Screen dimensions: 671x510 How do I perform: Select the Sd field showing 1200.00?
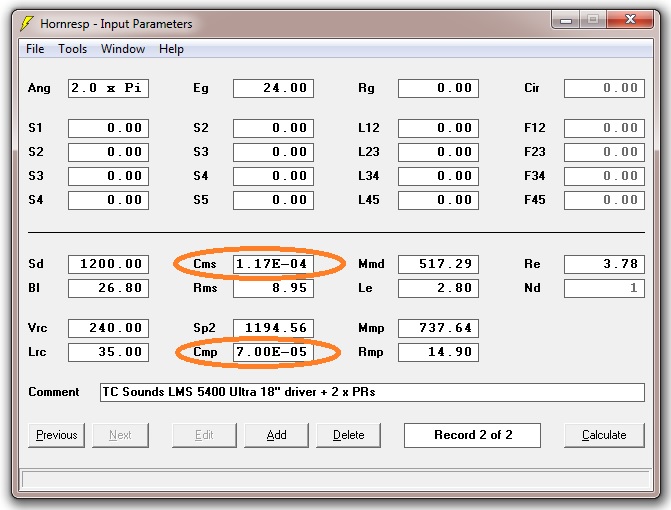point(108,264)
